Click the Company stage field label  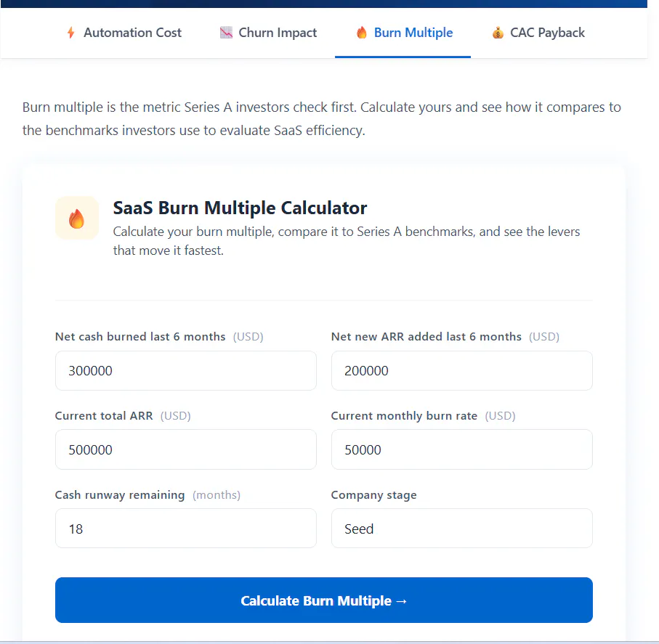click(373, 495)
